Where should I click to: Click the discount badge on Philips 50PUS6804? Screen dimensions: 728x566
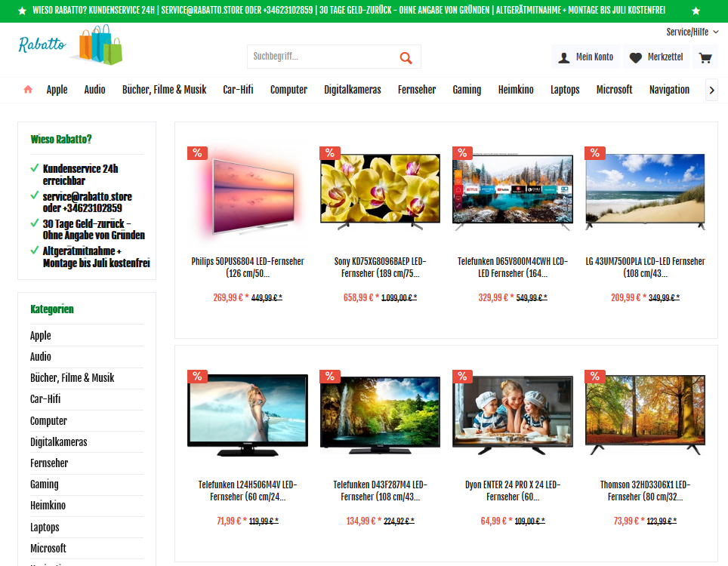click(x=197, y=153)
